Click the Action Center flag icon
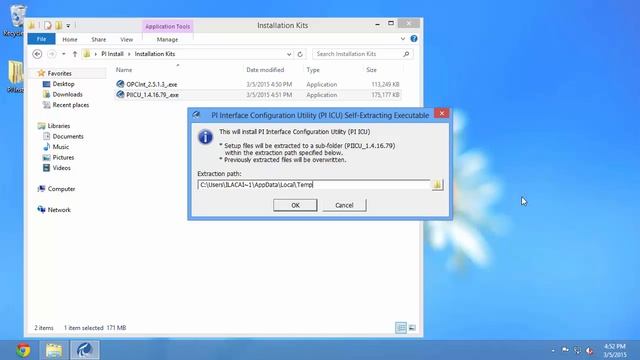This screenshot has height=360, width=640. coord(565,350)
